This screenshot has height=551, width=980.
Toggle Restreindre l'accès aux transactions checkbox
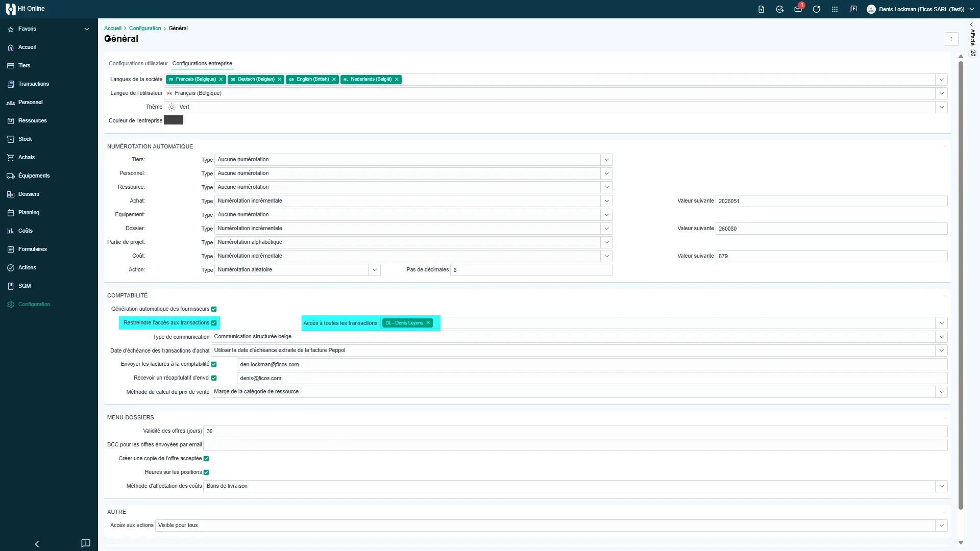tap(214, 323)
